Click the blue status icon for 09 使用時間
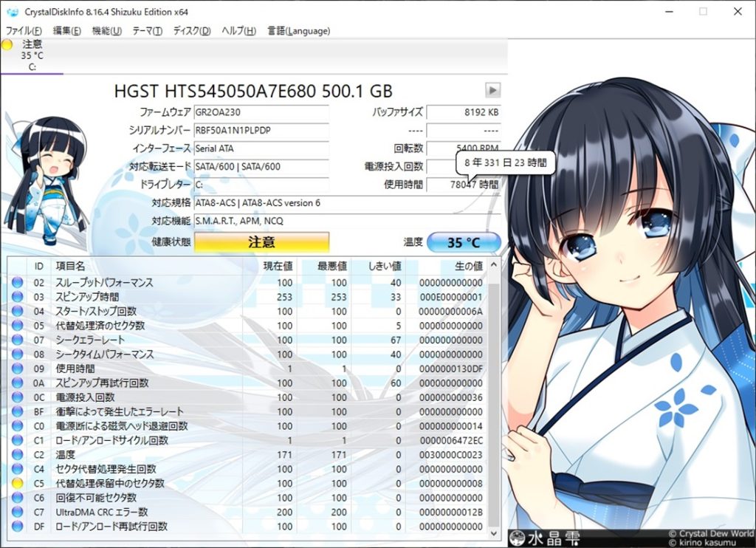 pyautogui.click(x=18, y=369)
